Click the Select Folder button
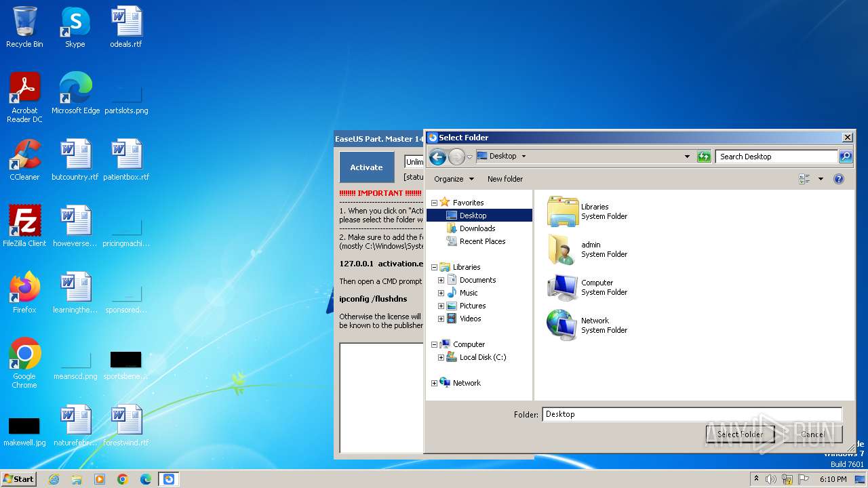 pos(741,434)
